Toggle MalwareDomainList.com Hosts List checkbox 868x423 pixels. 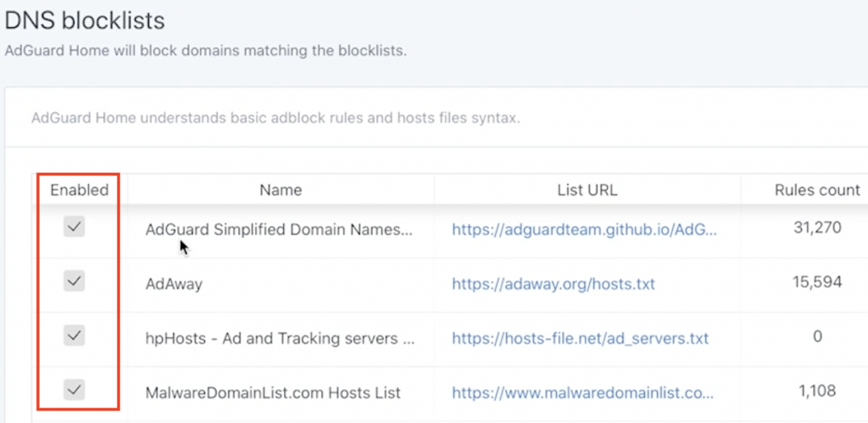(x=75, y=390)
